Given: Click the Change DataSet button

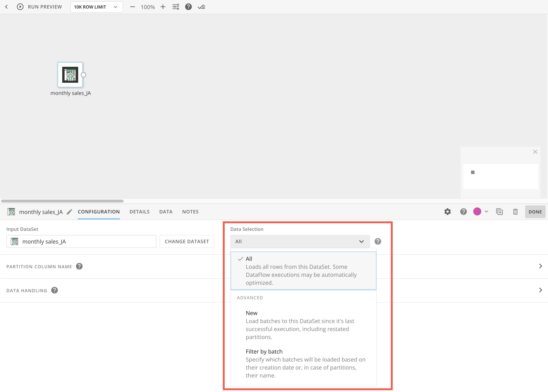Looking at the screenshot, I should point(187,241).
